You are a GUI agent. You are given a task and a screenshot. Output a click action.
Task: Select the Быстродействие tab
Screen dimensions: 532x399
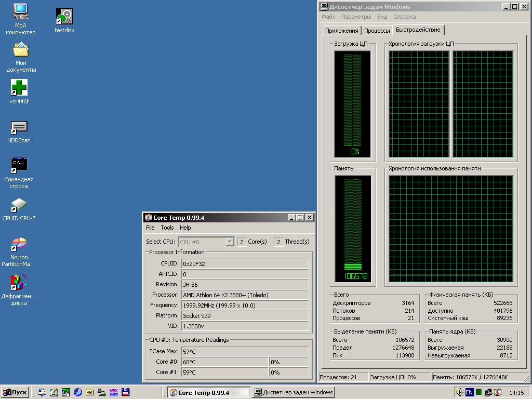(418, 30)
